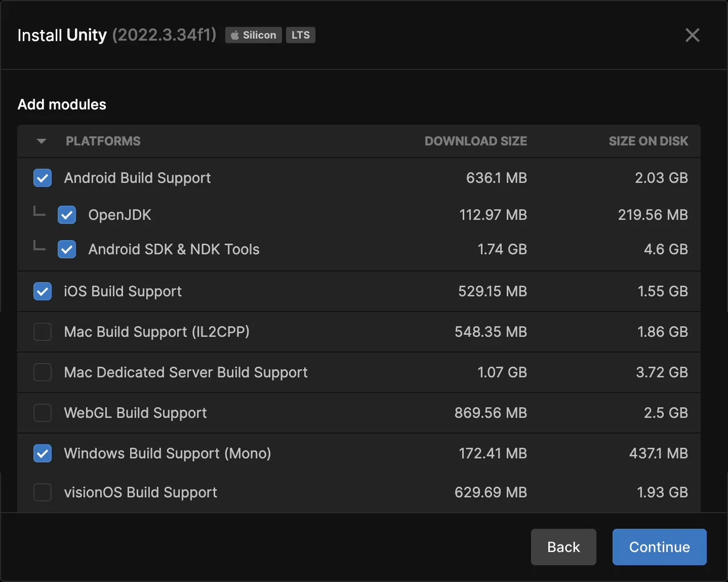Click the version number 2022.3.34f1
Viewport: 728px width, 582px height.
coord(164,35)
